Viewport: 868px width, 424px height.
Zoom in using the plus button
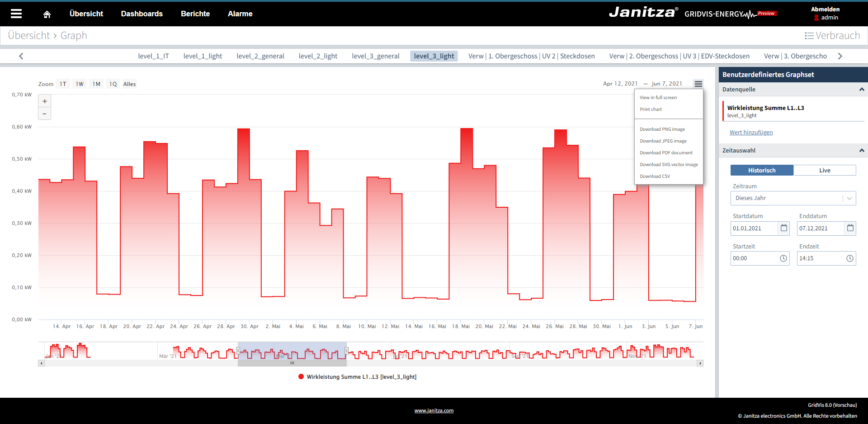44,101
